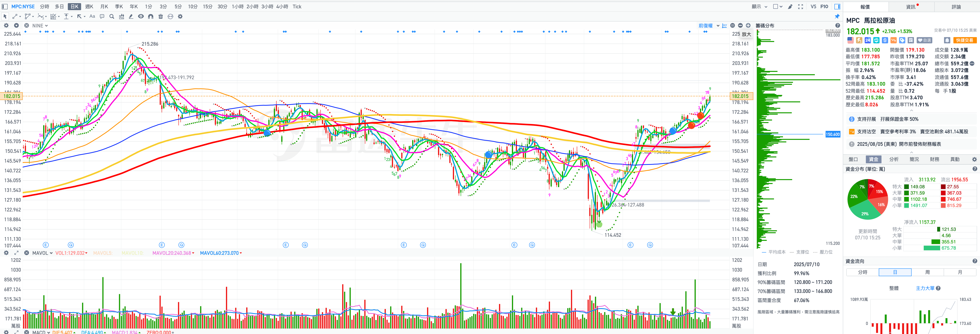Toggle the left sidebar panel icon
This screenshot has height=334, width=980.
(5, 7)
